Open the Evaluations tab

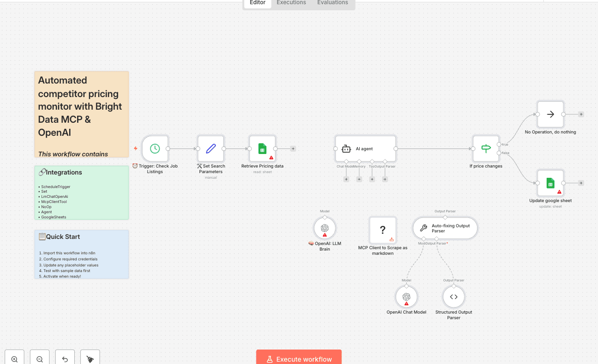coord(332,3)
